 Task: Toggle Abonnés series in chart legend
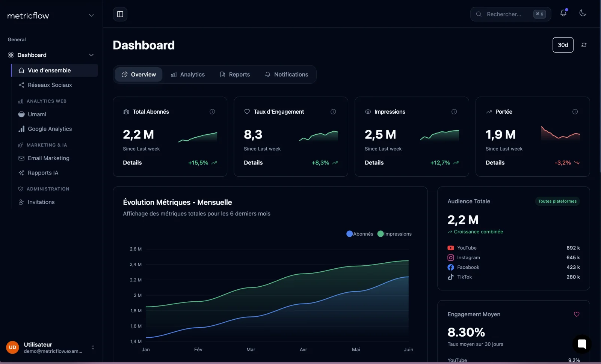pyautogui.click(x=360, y=234)
